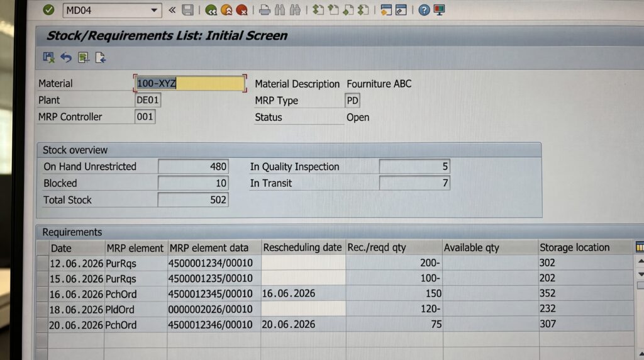Open the table settings icon in Requirements
Screen dimensions: 644x360
click(640, 247)
